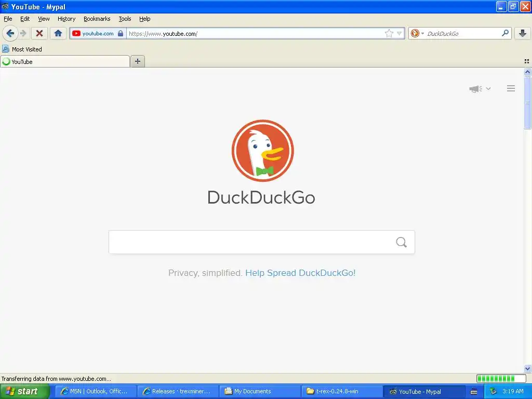This screenshot has width=532, height=399.
Task: Switch to MSN Outlook taskbar window
Action: click(x=96, y=392)
